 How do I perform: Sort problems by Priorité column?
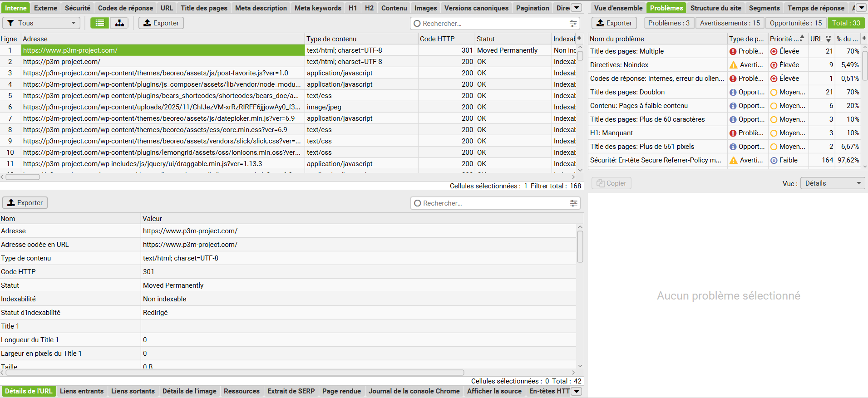(787, 39)
